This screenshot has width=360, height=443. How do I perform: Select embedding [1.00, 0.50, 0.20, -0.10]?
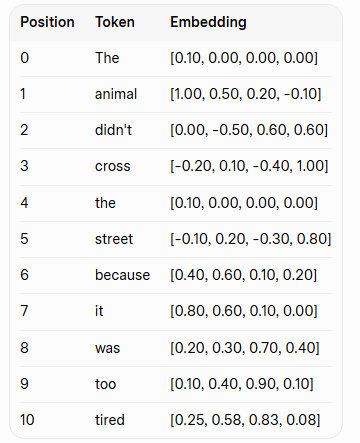(246, 94)
